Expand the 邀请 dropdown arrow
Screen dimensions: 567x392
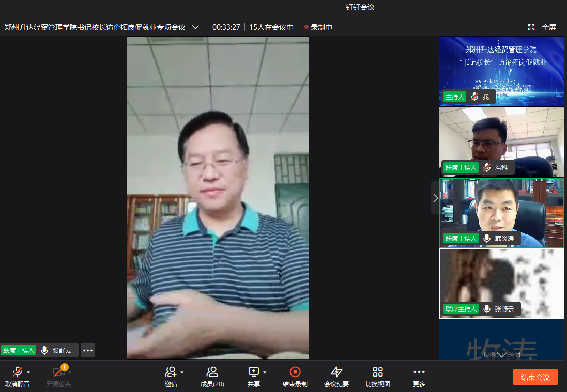click(x=182, y=372)
